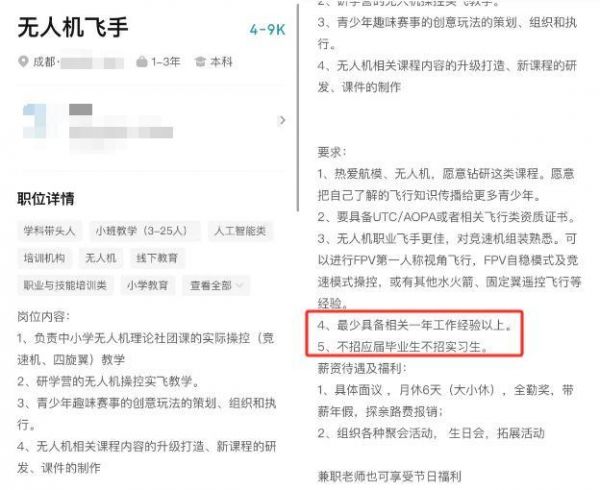Click the 4-9K salary text
Viewport: 600px width, 490px height.
click(x=267, y=29)
